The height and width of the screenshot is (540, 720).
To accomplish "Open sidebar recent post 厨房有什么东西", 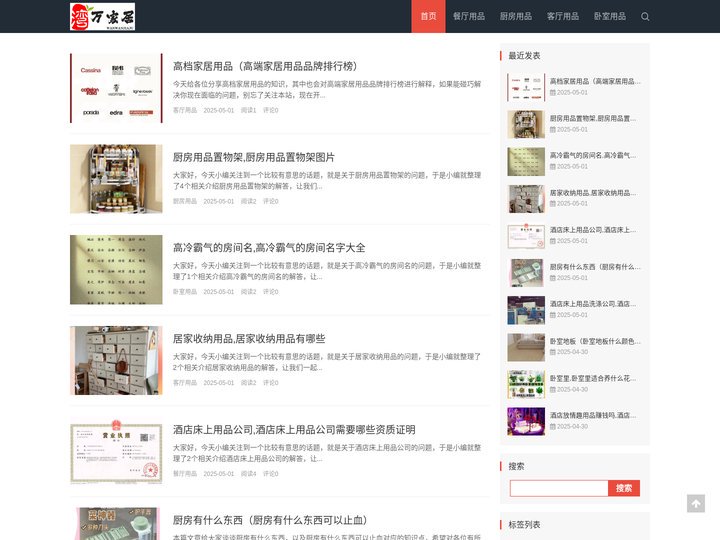I will coord(595,267).
